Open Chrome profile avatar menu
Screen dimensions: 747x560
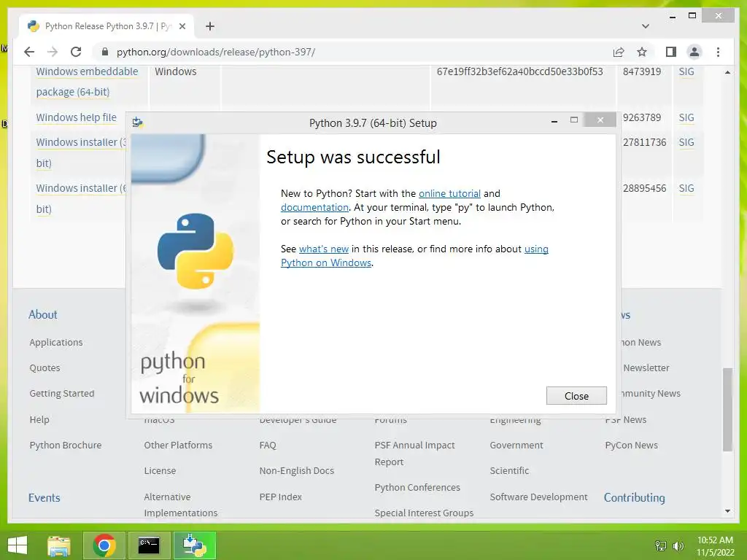coord(694,52)
